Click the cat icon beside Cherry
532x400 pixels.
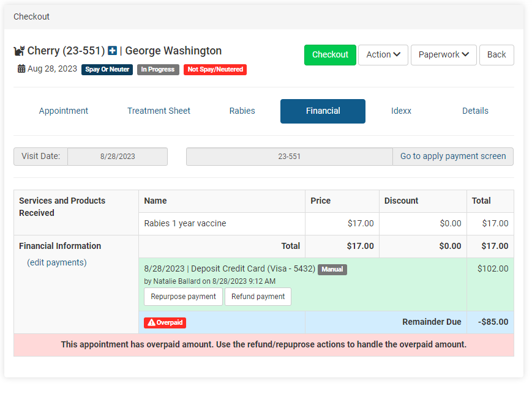19,51
